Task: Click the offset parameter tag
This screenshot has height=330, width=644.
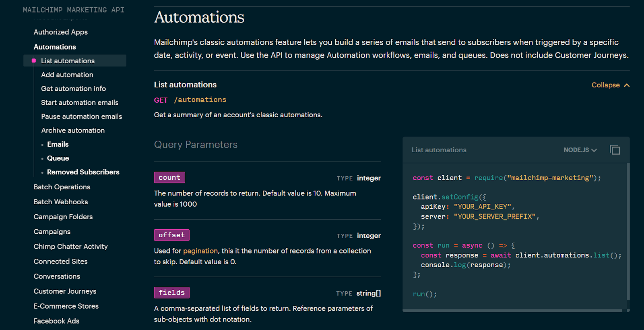Action: click(x=171, y=235)
